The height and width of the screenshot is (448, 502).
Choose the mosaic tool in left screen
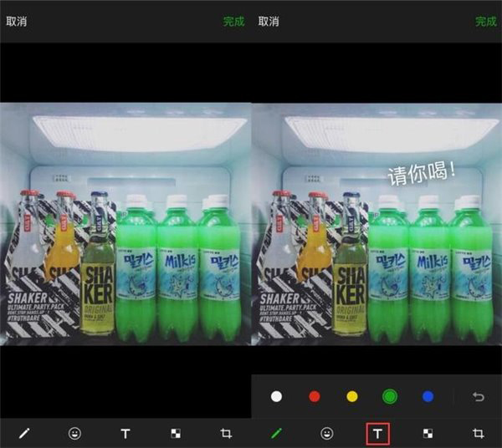(176, 434)
